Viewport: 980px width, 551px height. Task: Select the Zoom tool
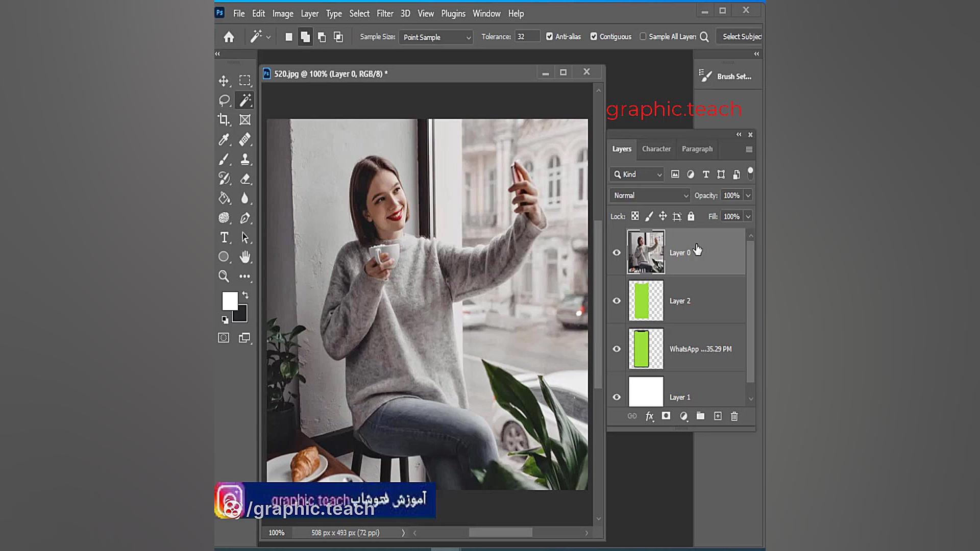tap(224, 276)
